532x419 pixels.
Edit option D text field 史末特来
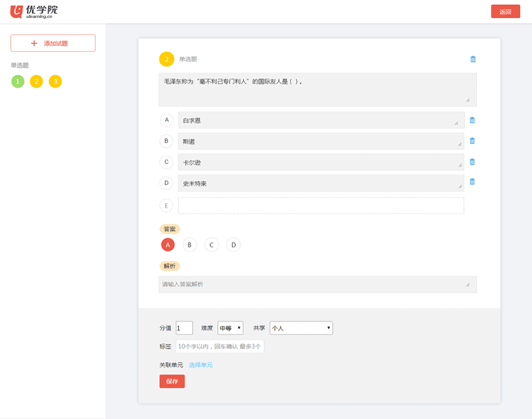[321, 183]
